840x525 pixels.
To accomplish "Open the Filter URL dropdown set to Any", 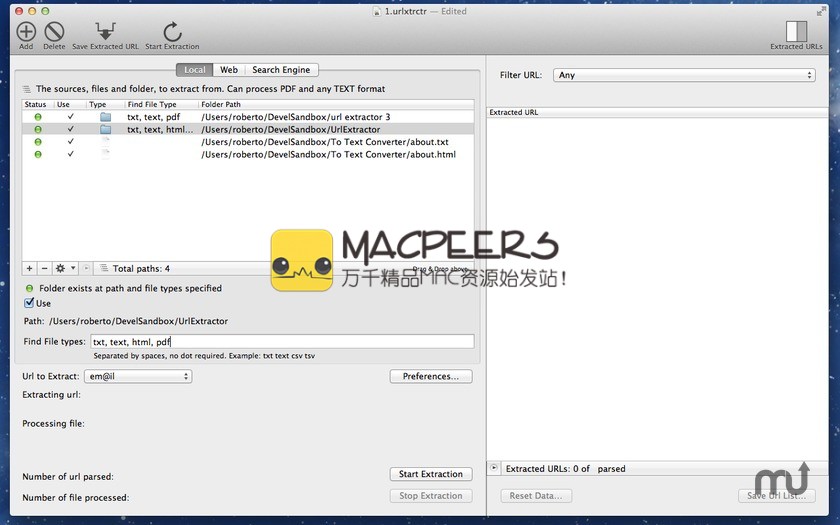I will point(684,75).
